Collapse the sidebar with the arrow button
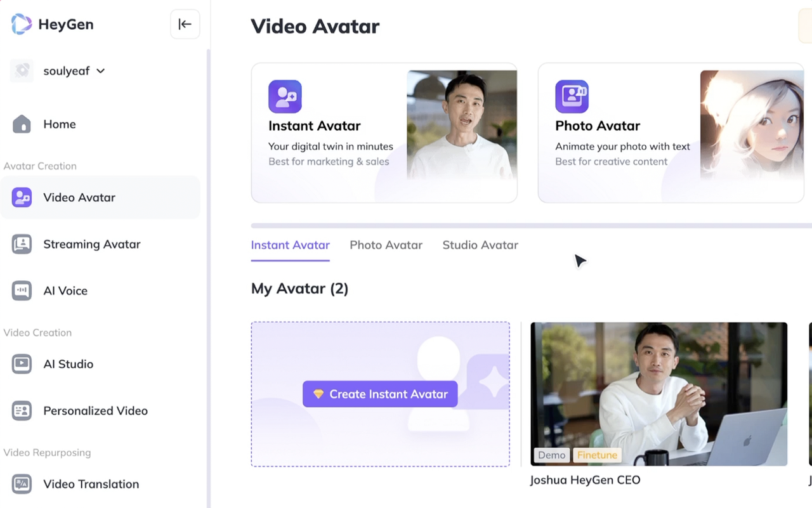Viewport: 812px width, 508px height. click(185, 25)
